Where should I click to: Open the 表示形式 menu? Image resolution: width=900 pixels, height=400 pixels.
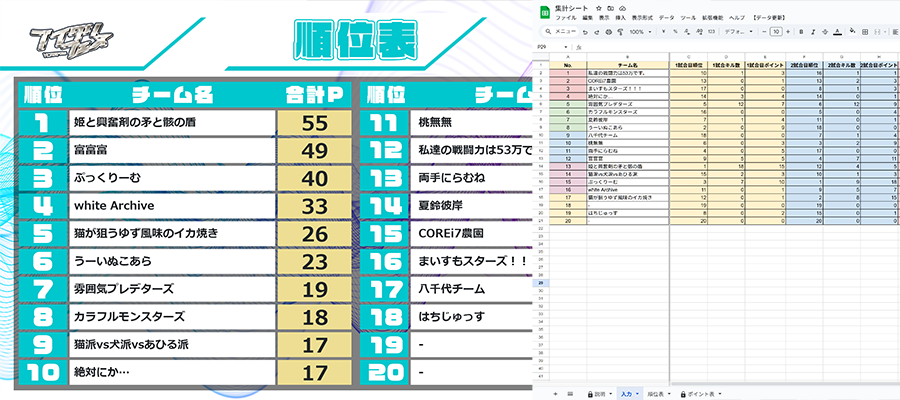point(642,18)
